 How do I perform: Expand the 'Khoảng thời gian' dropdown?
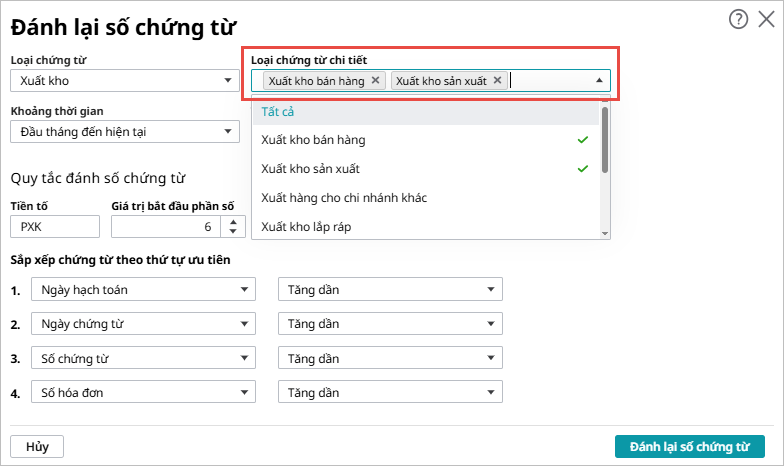coord(124,131)
